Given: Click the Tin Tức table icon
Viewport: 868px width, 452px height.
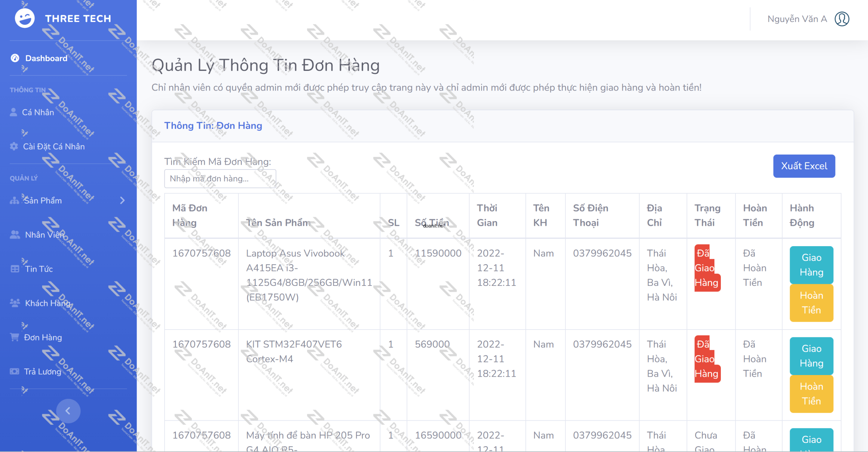Looking at the screenshot, I should (15, 269).
